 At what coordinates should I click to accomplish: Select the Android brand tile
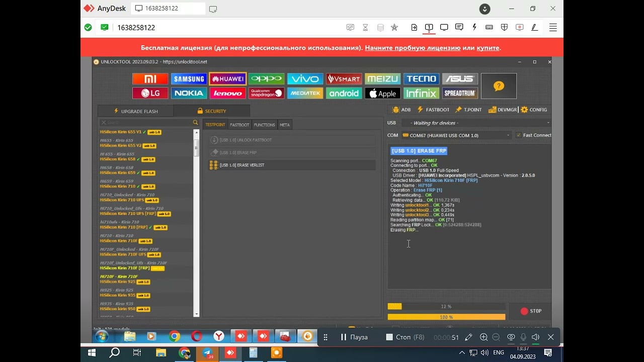pyautogui.click(x=344, y=93)
